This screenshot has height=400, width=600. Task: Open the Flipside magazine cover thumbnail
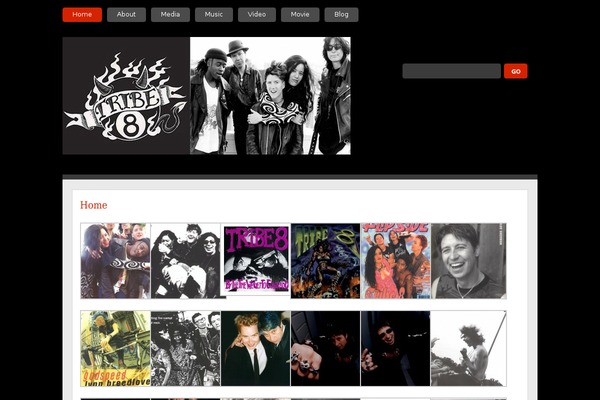[396, 261]
